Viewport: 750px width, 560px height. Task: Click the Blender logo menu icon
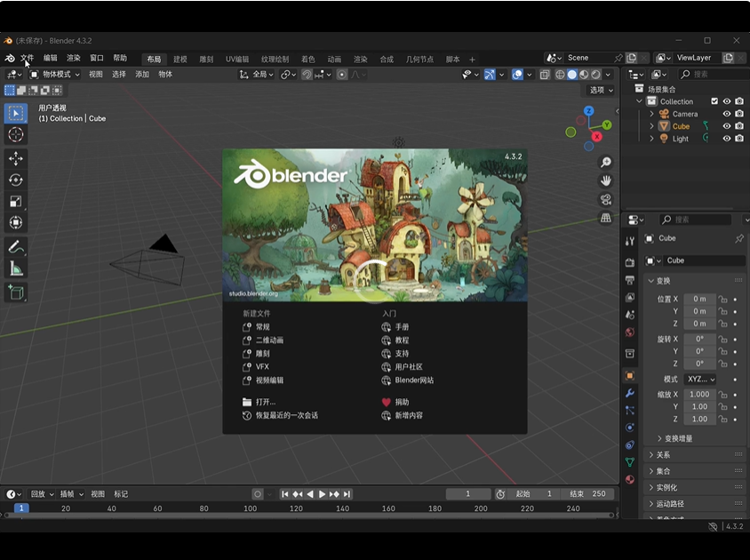[x=10, y=59]
